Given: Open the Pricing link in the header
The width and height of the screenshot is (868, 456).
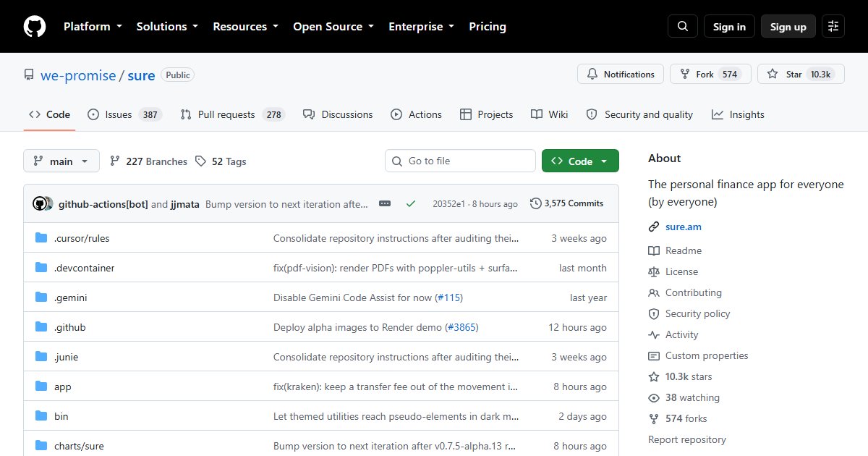Looking at the screenshot, I should click(x=488, y=27).
